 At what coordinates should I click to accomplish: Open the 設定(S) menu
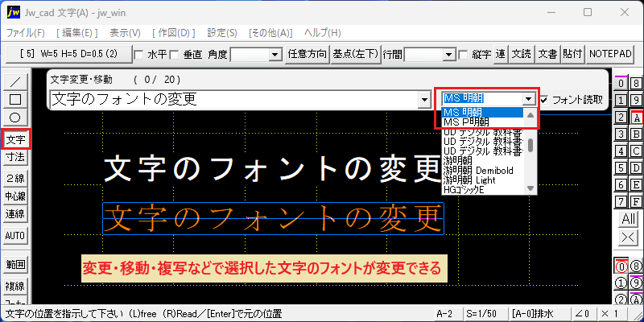click(222, 33)
